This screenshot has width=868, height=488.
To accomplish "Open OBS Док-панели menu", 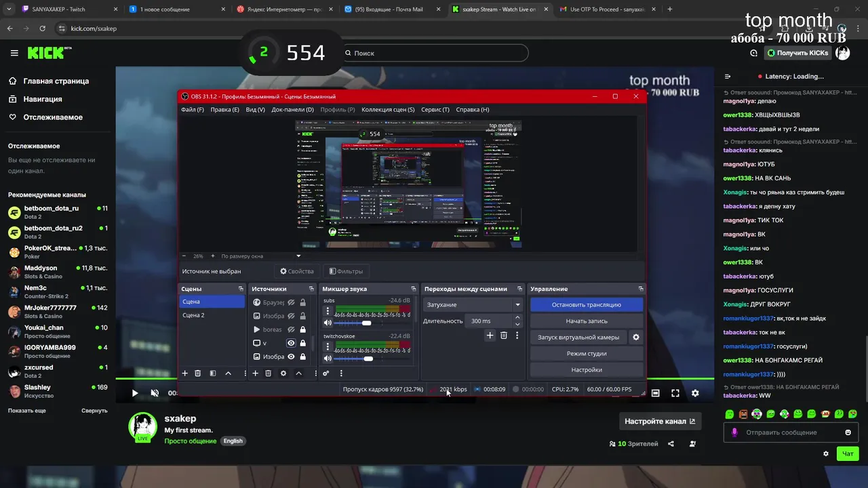I will point(292,109).
